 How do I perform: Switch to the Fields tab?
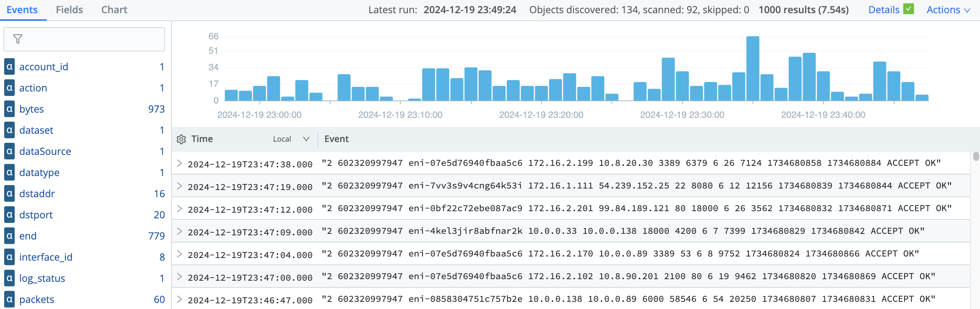coord(69,10)
